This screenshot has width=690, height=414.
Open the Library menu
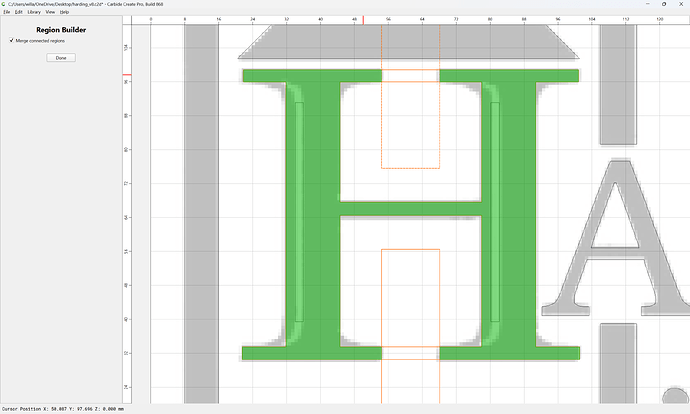tap(34, 12)
